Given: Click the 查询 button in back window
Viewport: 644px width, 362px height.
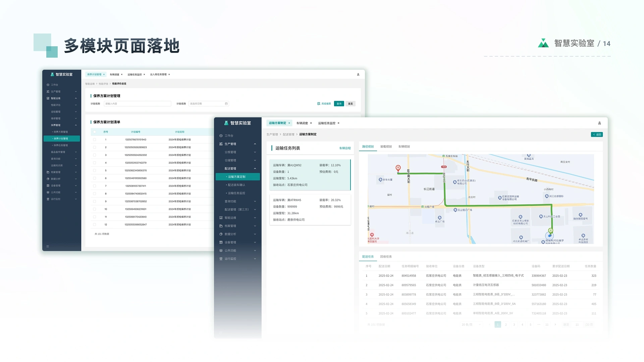Looking at the screenshot, I should (339, 104).
